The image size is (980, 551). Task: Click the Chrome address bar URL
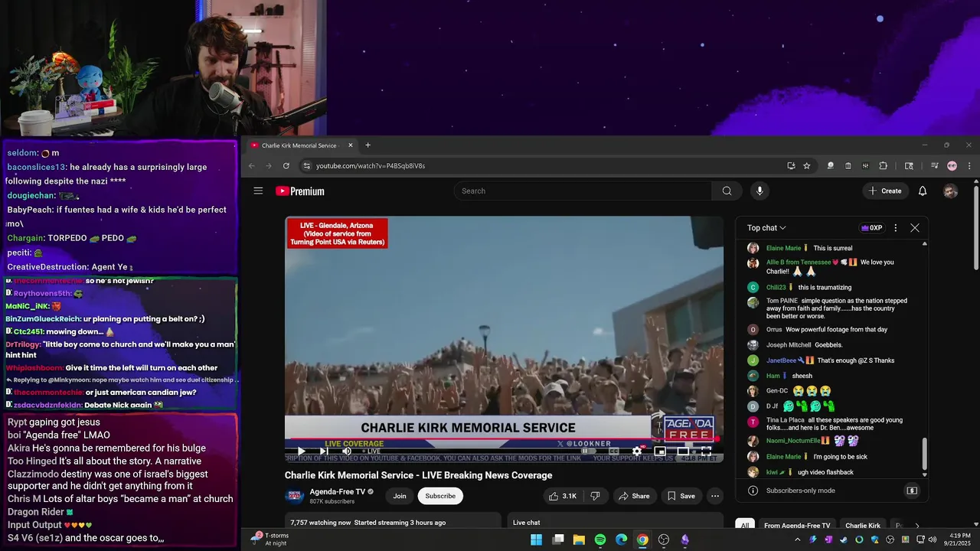pyautogui.click(x=371, y=165)
